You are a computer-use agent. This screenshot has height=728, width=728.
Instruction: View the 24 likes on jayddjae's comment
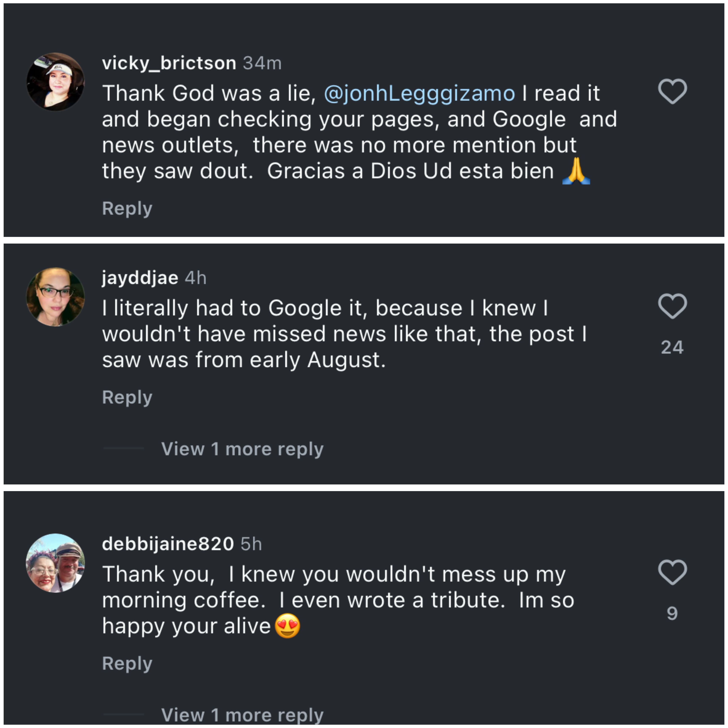click(x=672, y=347)
